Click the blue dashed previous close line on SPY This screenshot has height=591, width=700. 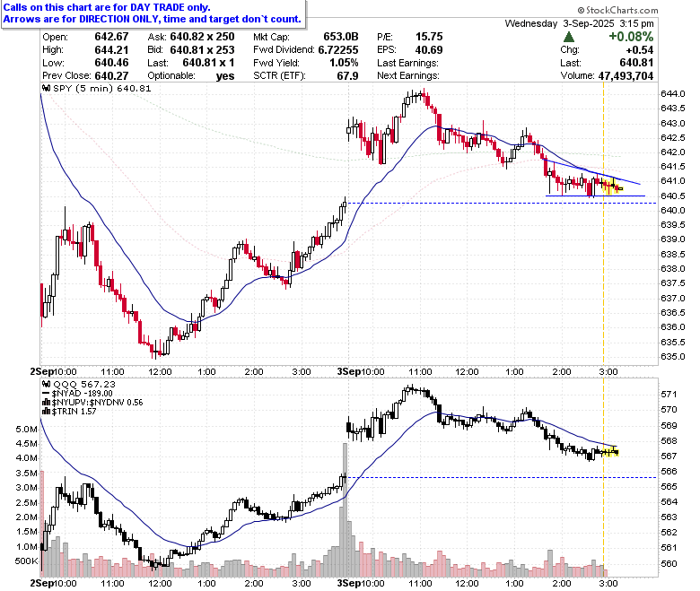coord(502,203)
